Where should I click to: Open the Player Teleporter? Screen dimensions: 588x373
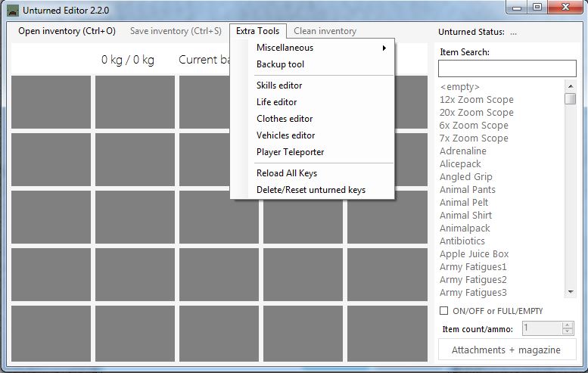click(x=313, y=152)
